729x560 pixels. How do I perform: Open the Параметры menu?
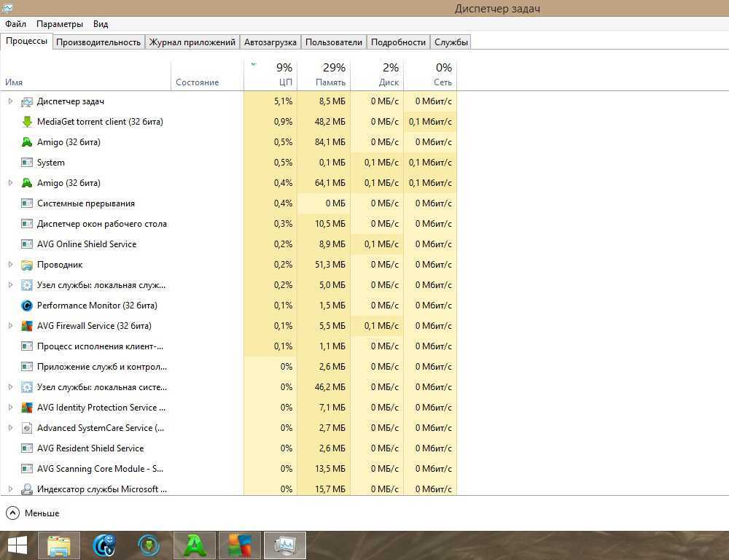coord(60,24)
